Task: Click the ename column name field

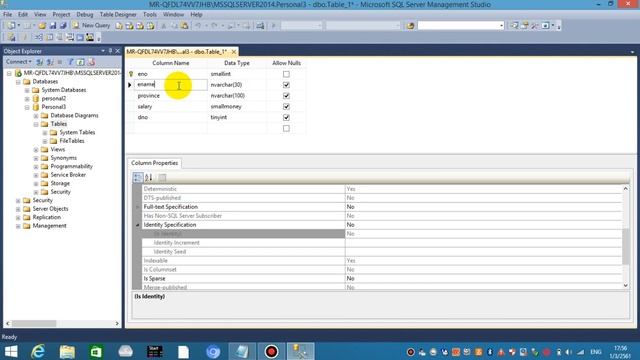Action: coord(171,84)
